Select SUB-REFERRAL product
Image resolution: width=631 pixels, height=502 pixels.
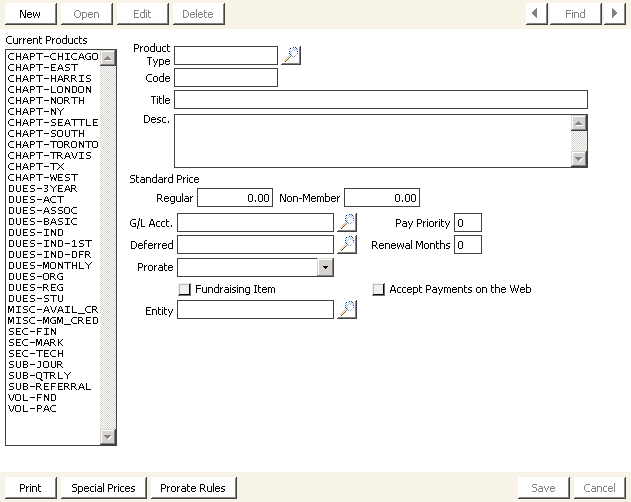[x=53, y=386]
